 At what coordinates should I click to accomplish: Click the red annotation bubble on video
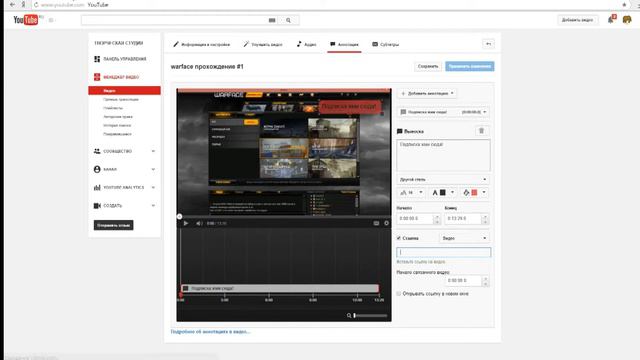349,107
